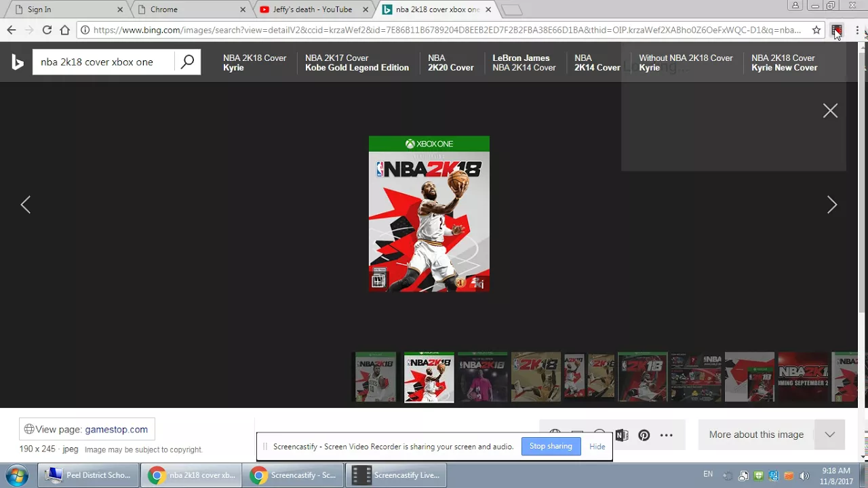Switch to the Chrome tab
Screen dimensions: 868x488
[x=189, y=9]
